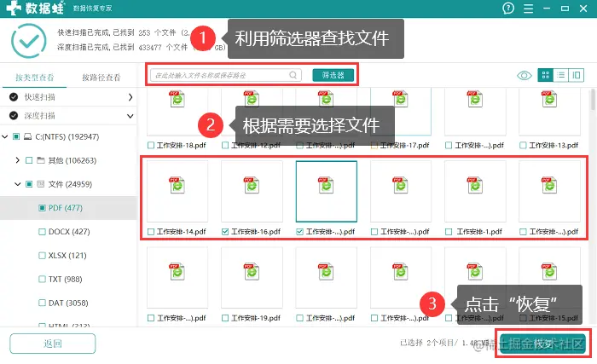Toggle the C:(NTFS) drive checkbox
The width and height of the screenshot is (597, 364).
point(16,136)
